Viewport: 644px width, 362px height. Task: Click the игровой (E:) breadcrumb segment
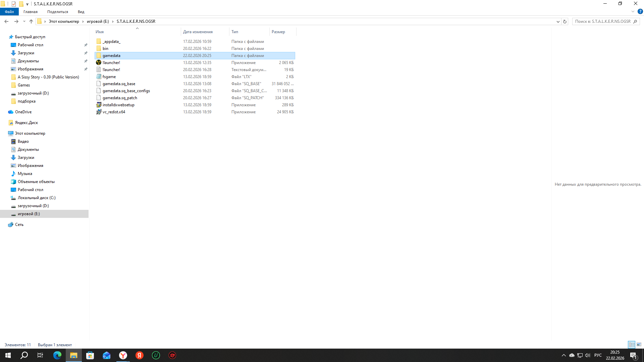coord(98,21)
